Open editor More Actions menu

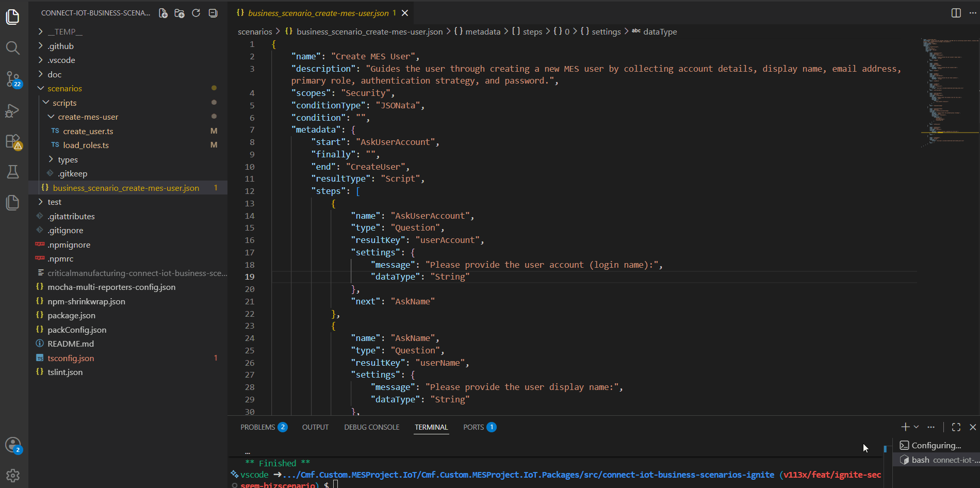[973, 13]
